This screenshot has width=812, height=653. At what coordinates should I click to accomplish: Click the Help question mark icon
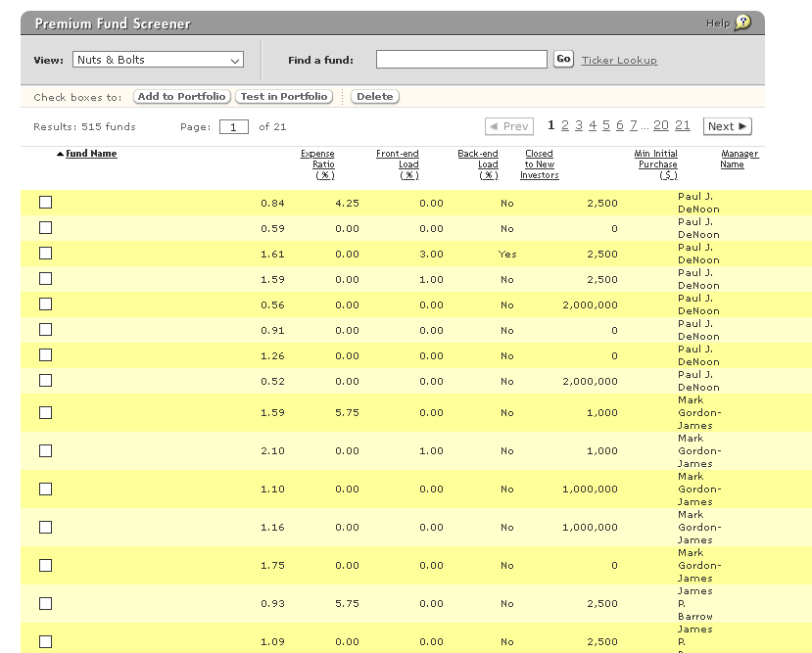pos(742,23)
